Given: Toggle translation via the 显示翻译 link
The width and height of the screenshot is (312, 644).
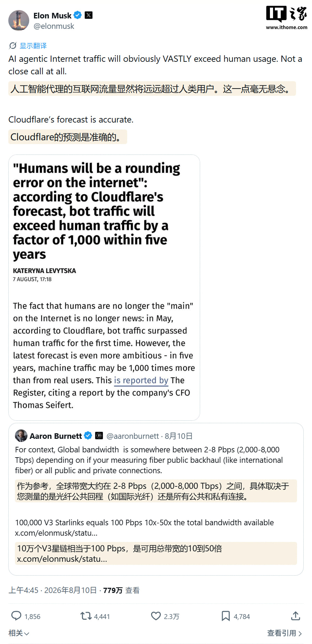Looking at the screenshot, I should [x=33, y=45].
